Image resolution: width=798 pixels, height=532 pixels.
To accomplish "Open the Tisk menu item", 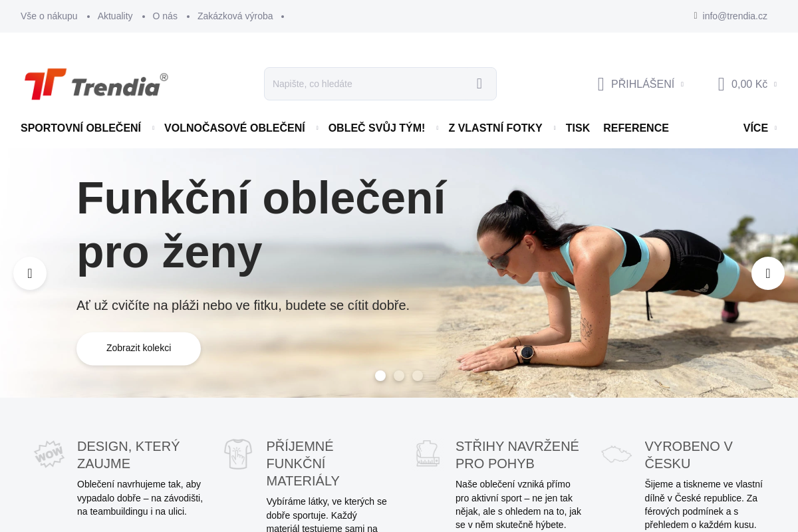I will click(x=578, y=128).
